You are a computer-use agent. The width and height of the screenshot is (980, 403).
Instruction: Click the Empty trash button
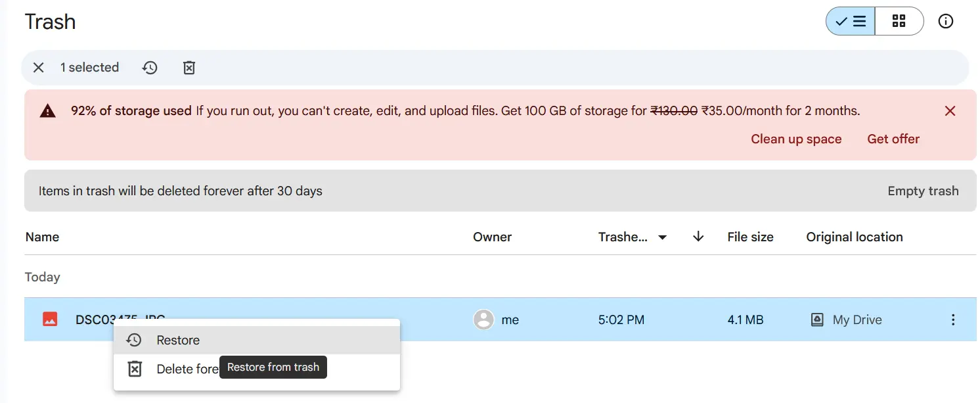923,191
